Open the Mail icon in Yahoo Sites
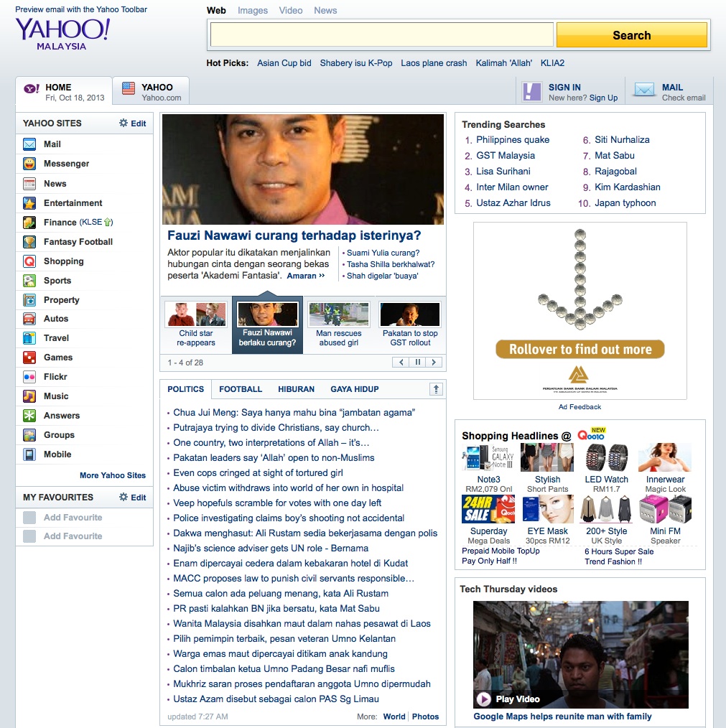This screenshot has width=726, height=728. coord(29,144)
